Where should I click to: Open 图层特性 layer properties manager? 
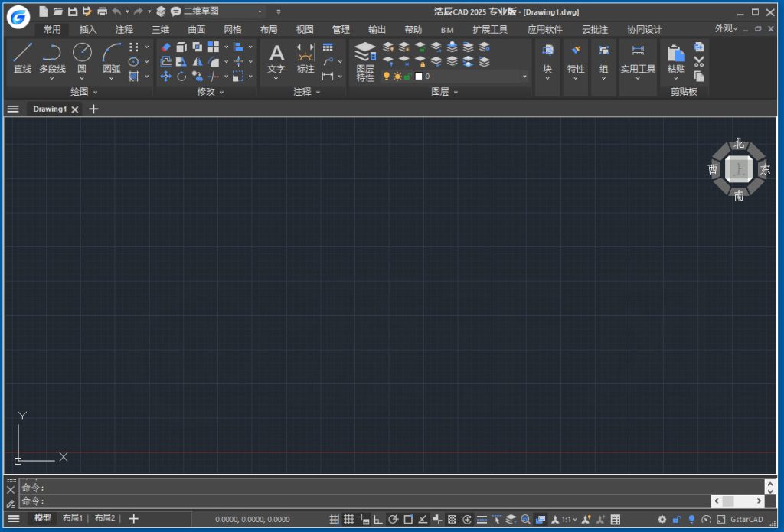(x=365, y=62)
